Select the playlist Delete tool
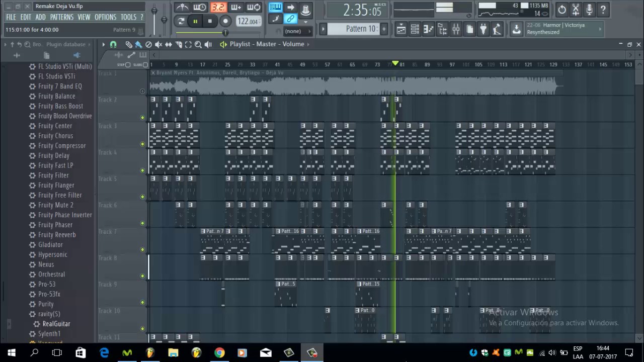The width and height of the screenshot is (644, 362). (x=148, y=44)
